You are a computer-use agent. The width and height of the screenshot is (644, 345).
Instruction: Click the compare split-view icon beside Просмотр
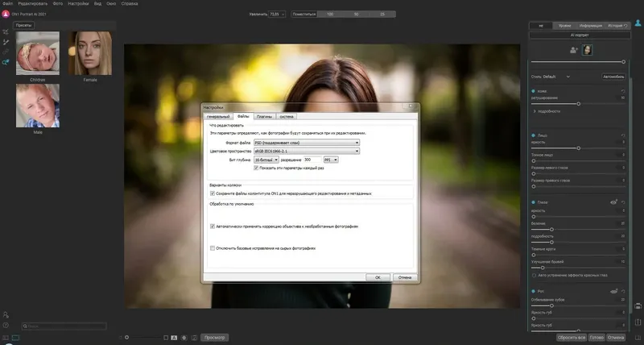point(194,338)
